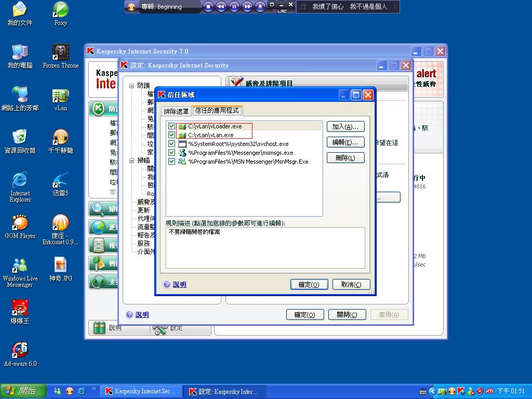Open the Foxy desktop shortcut
Image resolution: width=532 pixels, height=399 pixels.
[x=61, y=9]
